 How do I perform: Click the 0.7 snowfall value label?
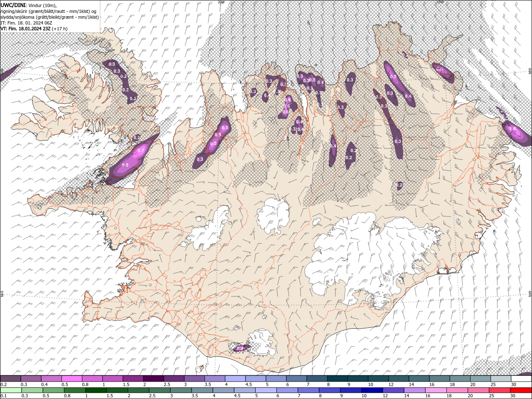141,150
